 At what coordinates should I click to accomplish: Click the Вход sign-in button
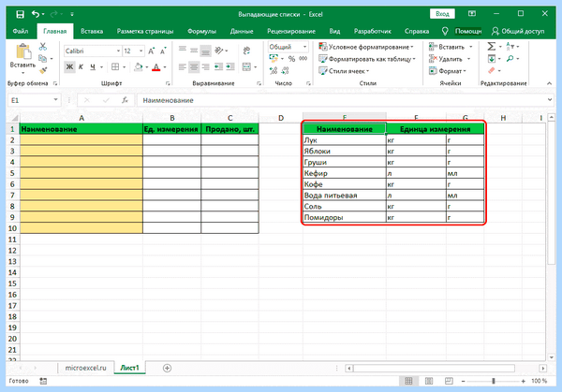point(442,14)
